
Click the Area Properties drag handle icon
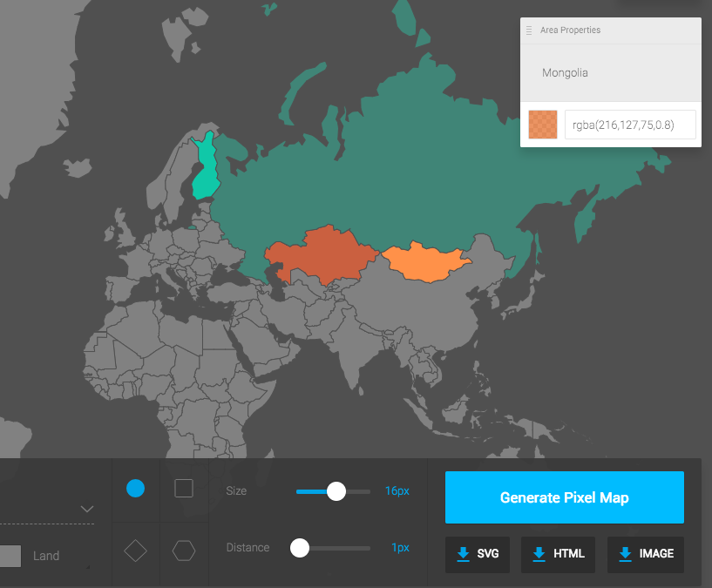tap(528, 30)
